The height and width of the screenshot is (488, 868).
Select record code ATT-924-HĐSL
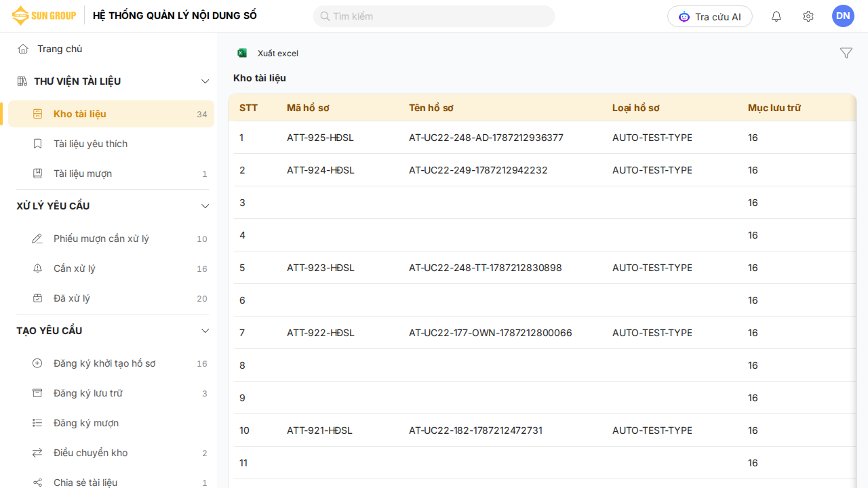pyautogui.click(x=320, y=170)
